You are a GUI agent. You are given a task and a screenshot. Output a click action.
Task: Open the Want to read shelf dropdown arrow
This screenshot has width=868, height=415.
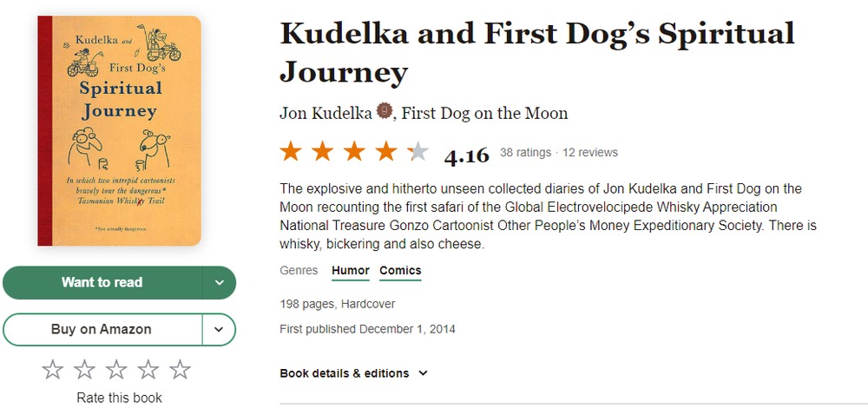220,282
